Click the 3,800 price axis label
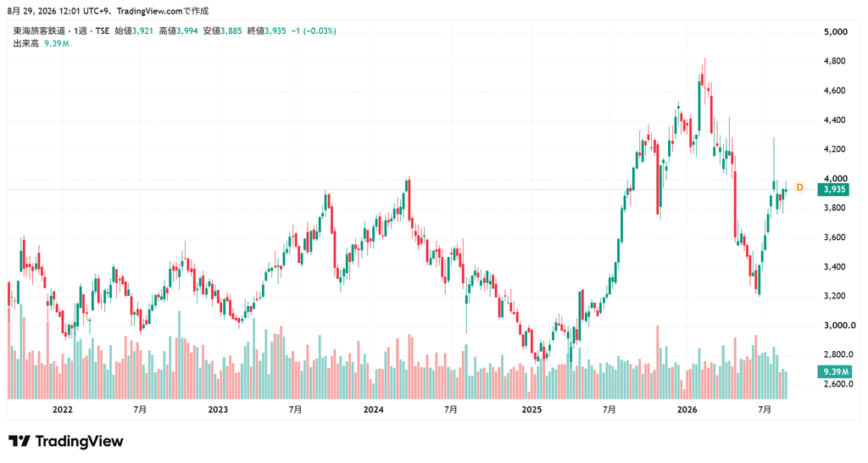This screenshot has height=463, width=868. [835, 208]
